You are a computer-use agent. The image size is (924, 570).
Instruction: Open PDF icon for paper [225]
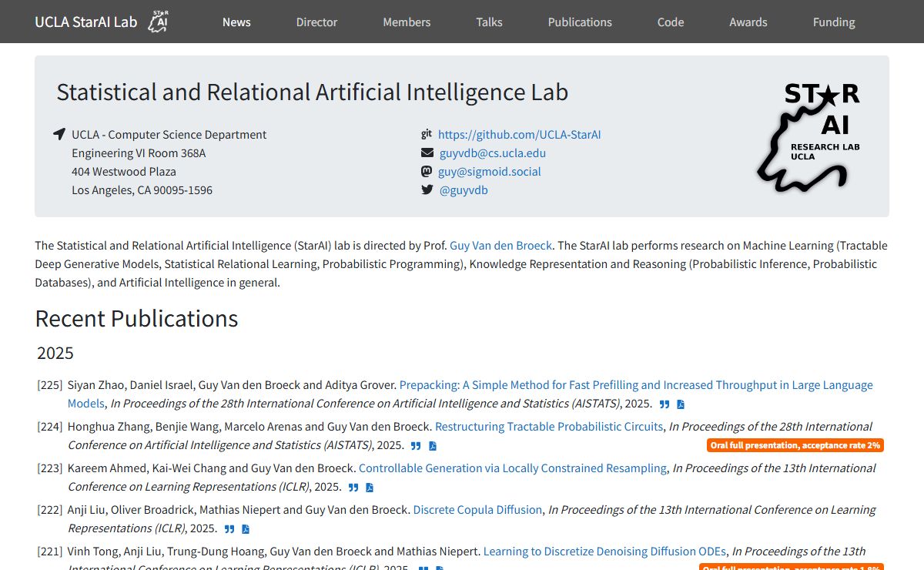point(681,404)
